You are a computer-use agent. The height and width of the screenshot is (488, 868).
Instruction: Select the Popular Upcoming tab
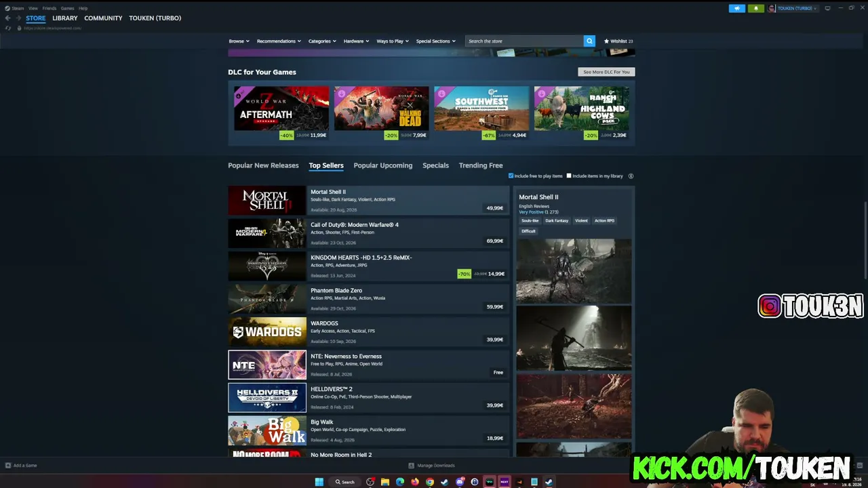pyautogui.click(x=382, y=165)
